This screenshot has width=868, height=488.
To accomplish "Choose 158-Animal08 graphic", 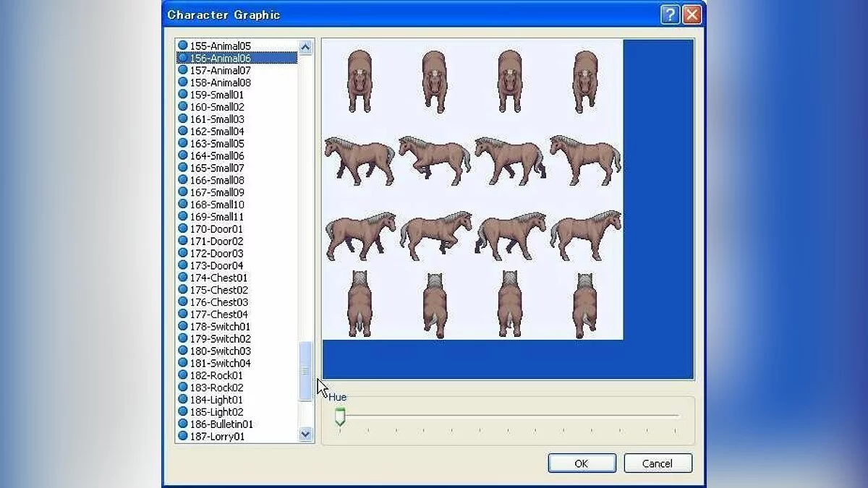I will click(237, 82).
